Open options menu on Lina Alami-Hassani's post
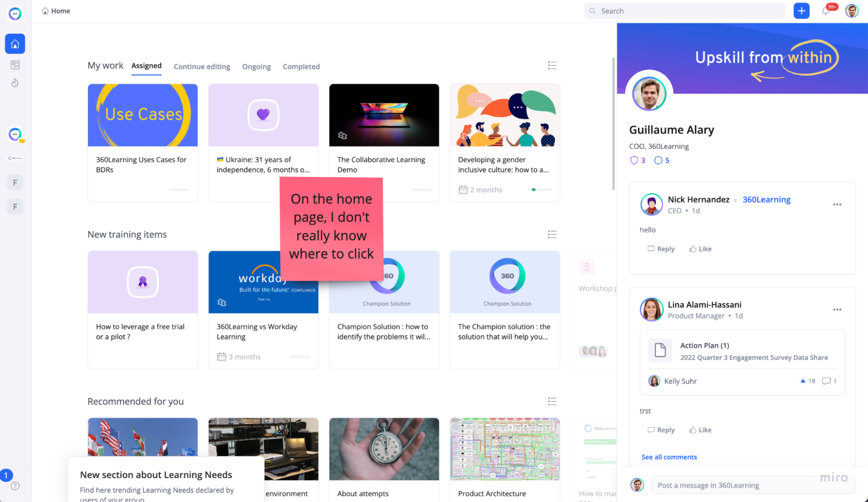The height and width of the screenshot is (502, 868). 837,310
